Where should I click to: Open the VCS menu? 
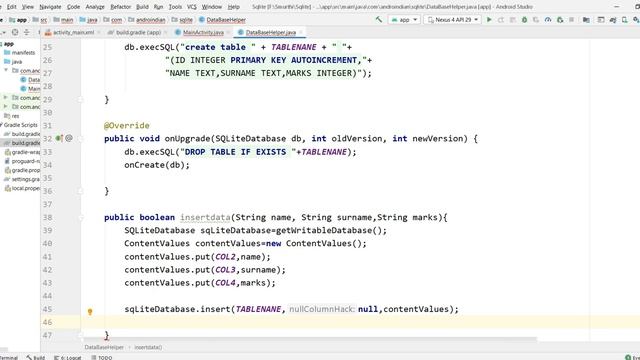pyautogui.click(x=192, y=7)
